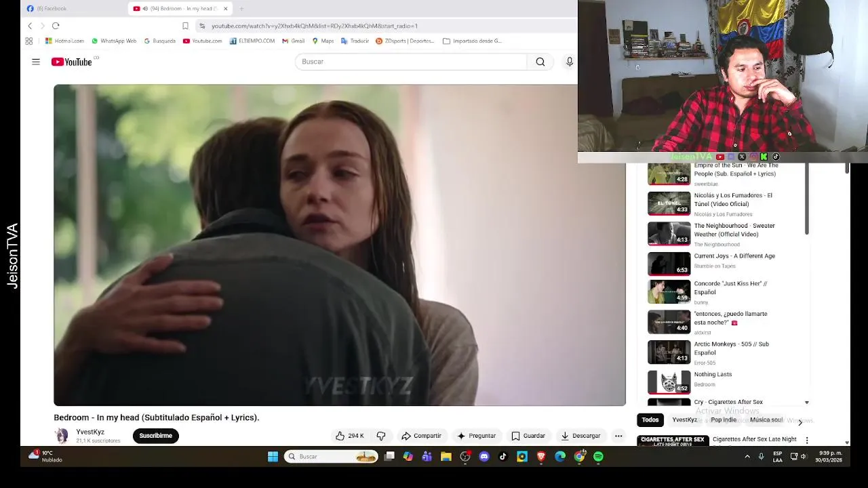Toggle the system microphone tray icon
Viewport: 868px width, 488px height.
pyautogui.click(x=761, y=457)
